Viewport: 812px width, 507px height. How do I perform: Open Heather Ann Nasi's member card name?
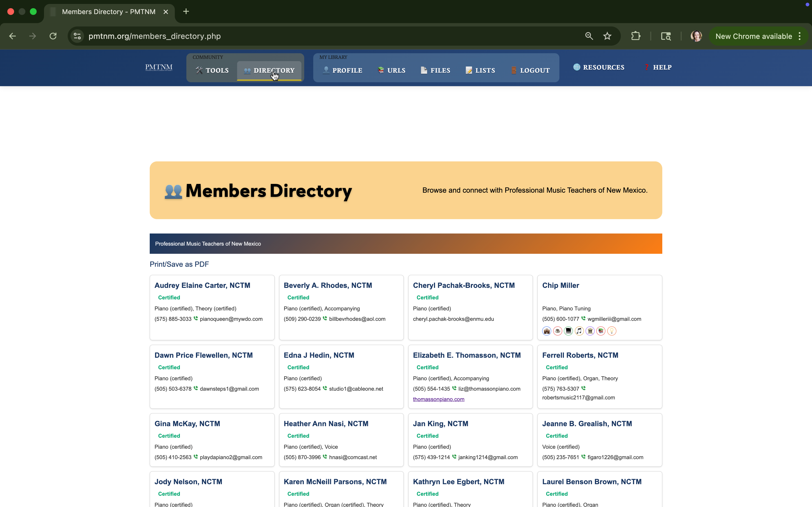click(x=326, y=424)
